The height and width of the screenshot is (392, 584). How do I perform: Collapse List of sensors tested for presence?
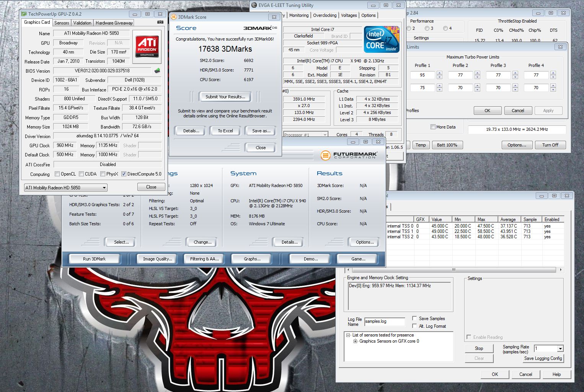tap(348, 335)
